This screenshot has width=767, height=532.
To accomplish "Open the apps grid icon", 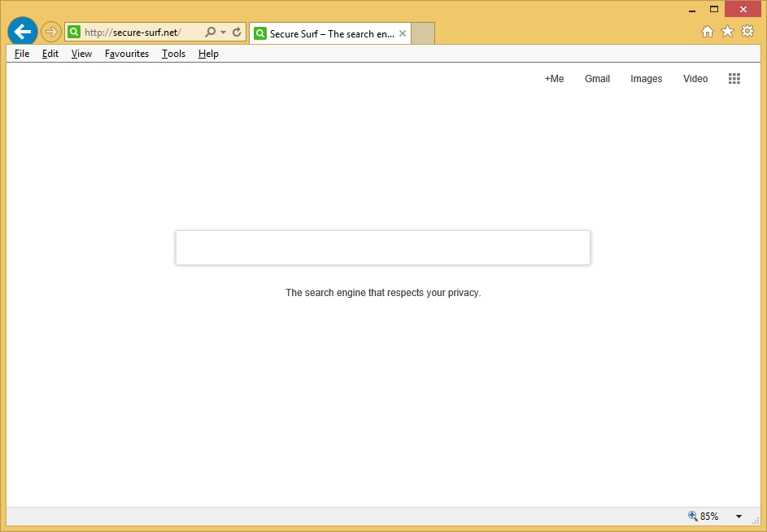I will [734, 79].
